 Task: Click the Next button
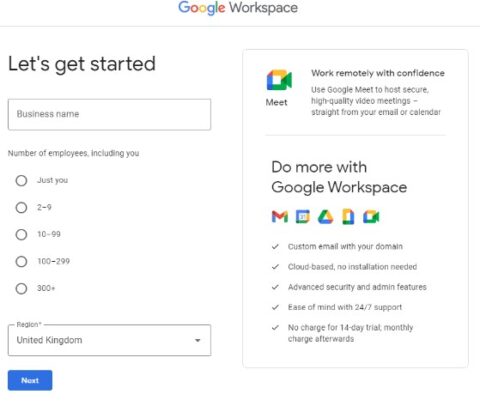tap(30, 380)
